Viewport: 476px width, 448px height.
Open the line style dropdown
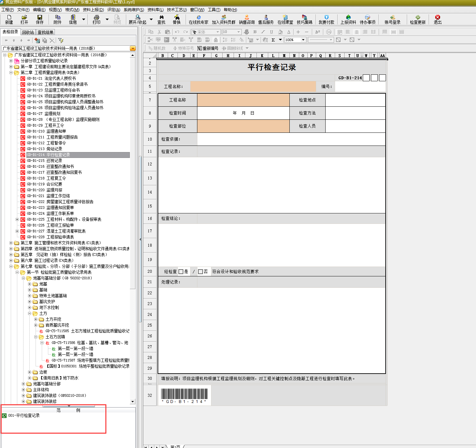(x=331, y=40)
